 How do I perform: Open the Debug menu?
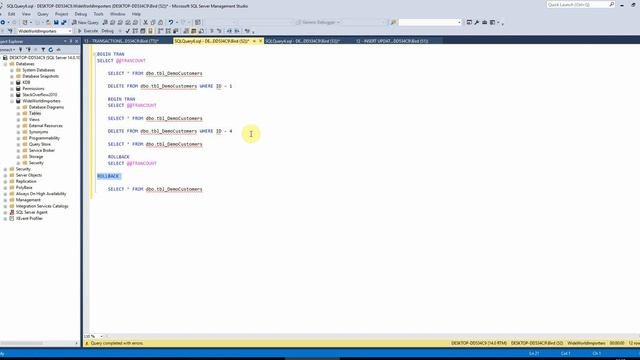pyautogui.click(x=80, y=14)
